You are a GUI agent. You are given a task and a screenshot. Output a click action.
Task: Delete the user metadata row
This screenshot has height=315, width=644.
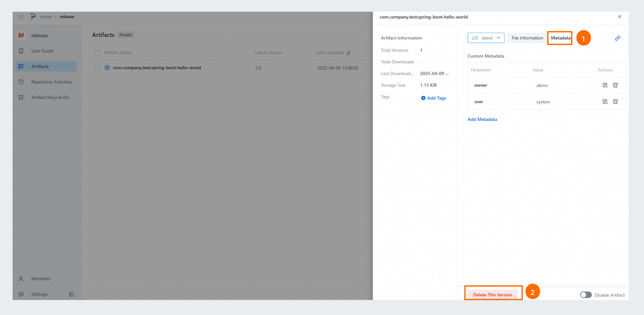click(615, 102)
